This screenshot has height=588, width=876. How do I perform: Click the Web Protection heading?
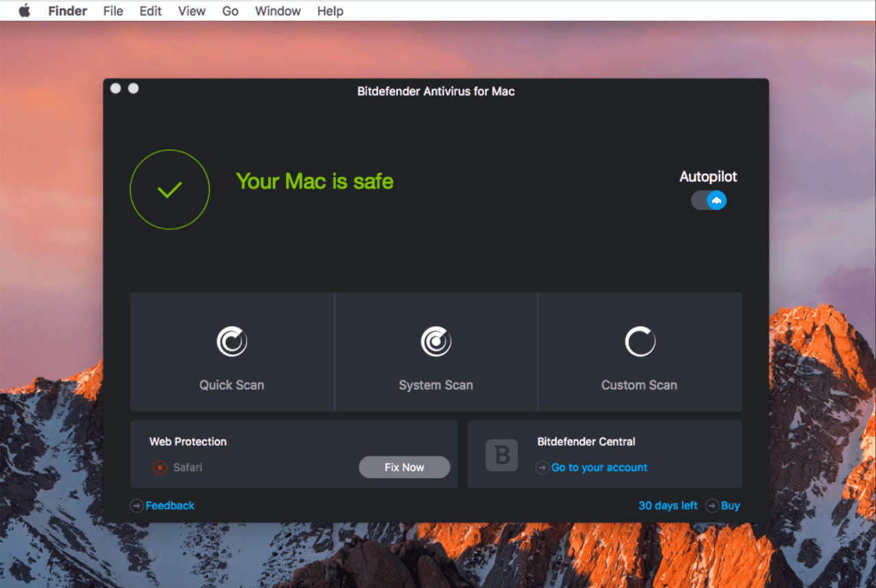point(188,442)
